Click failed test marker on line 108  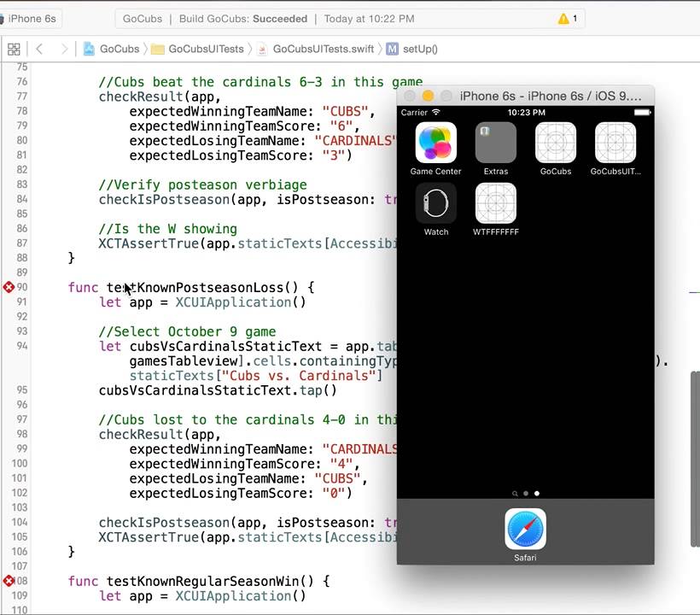click(x=9, y=581)
